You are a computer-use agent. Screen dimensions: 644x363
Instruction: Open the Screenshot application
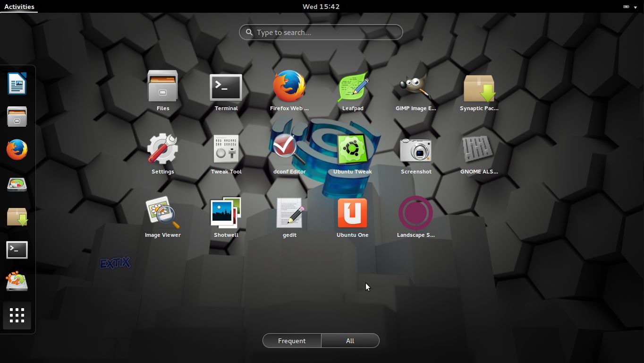point(415,150)
